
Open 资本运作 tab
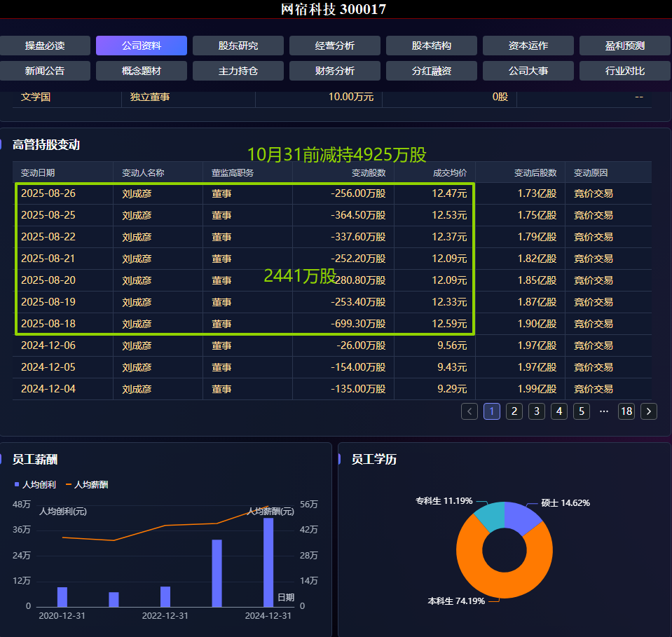coord(528,46)
